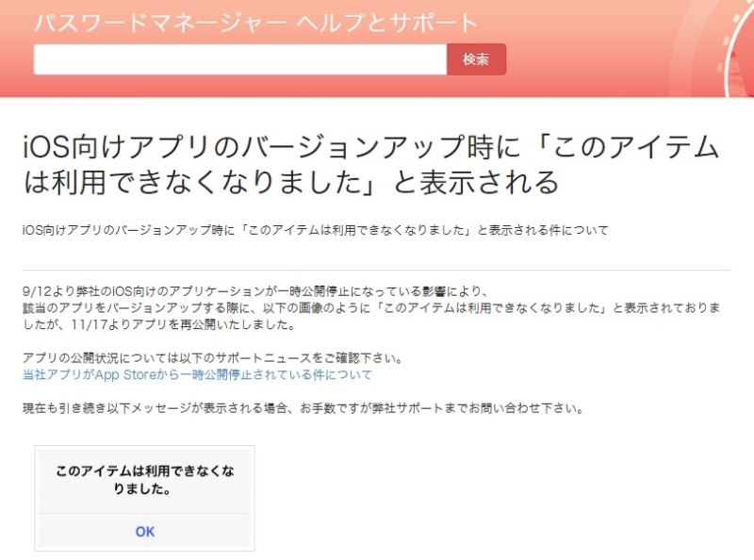
Task: Open the 当社アプリがApp Storeから一時公開停止 link
Action: [197, 375]
